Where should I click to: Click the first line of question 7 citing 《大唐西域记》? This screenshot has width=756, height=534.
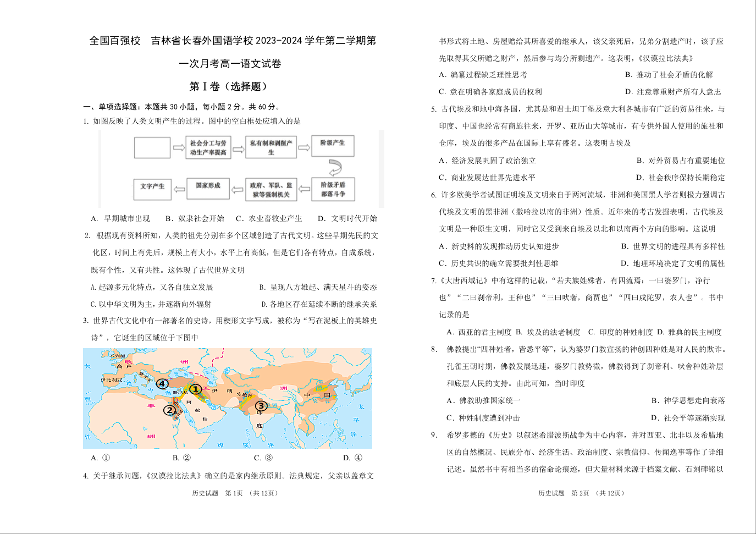click(571, 280)
